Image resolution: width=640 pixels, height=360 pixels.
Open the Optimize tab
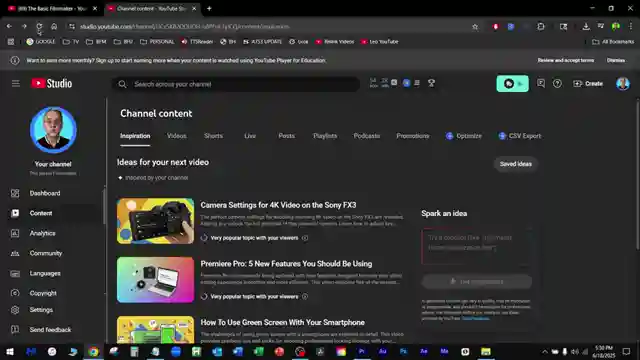click(x=464, y=136)
